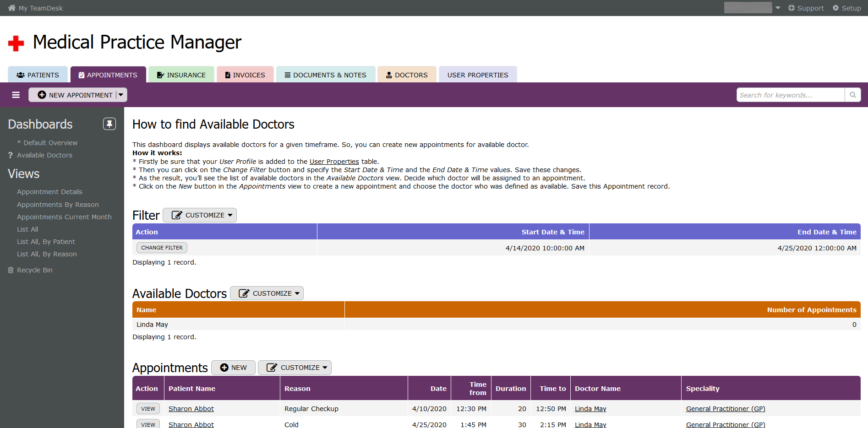This screenshot has width=868, height=428.
Task: Follow the User Properties link in instructions
Action: click(334, 162)
